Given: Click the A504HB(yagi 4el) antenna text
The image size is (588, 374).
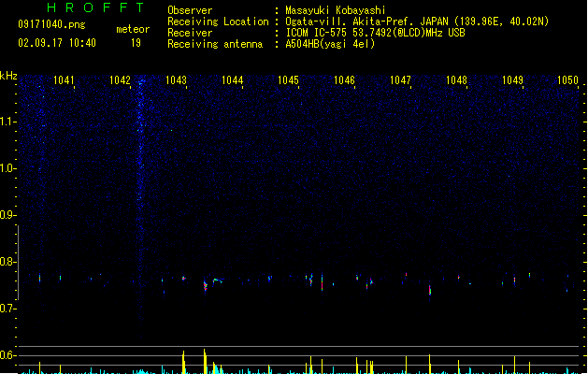Looking at the screenshot, I should (x=330, y=44).
